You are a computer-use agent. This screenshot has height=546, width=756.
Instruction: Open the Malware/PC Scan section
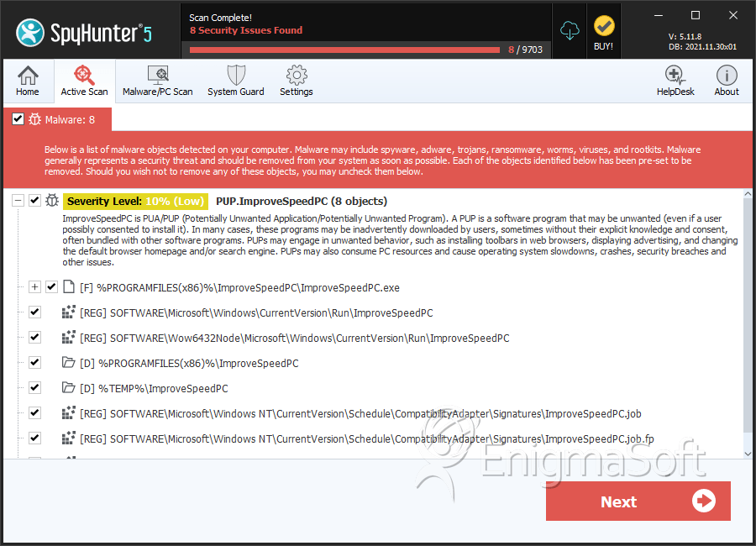(x=158, y=81)
